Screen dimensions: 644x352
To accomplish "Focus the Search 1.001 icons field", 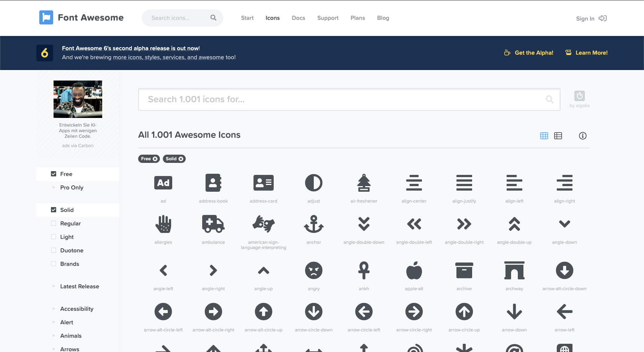I will [x=349, y=99].
